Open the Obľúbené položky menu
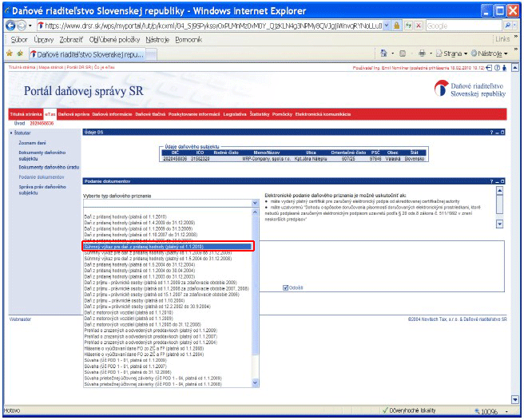The image size is (524, 420). [114, 40]
